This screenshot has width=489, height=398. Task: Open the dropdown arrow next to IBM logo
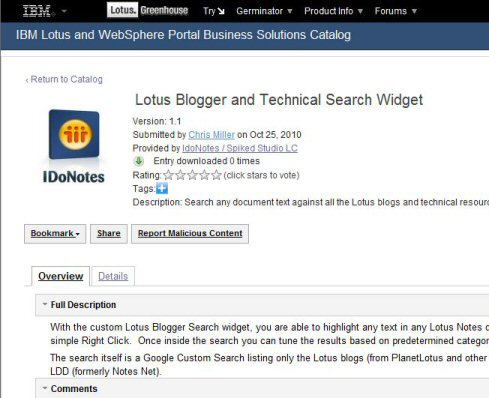(64, 11)
